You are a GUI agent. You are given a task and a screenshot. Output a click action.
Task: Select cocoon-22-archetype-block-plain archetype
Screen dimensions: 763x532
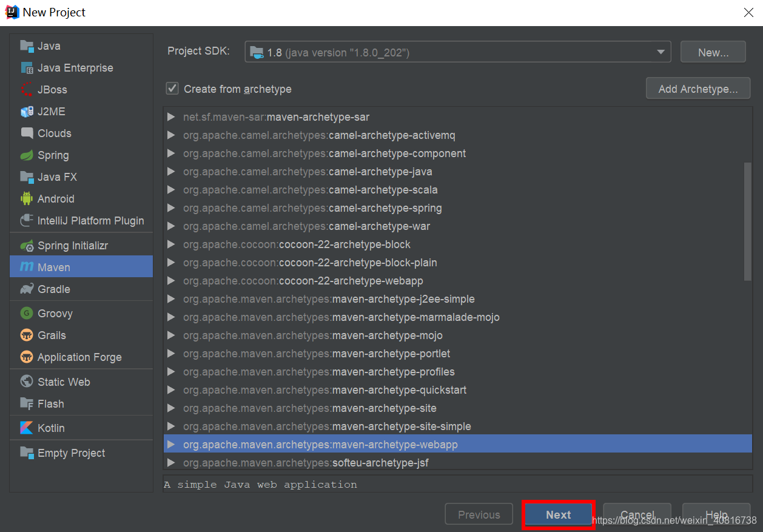tap(457, 263)
